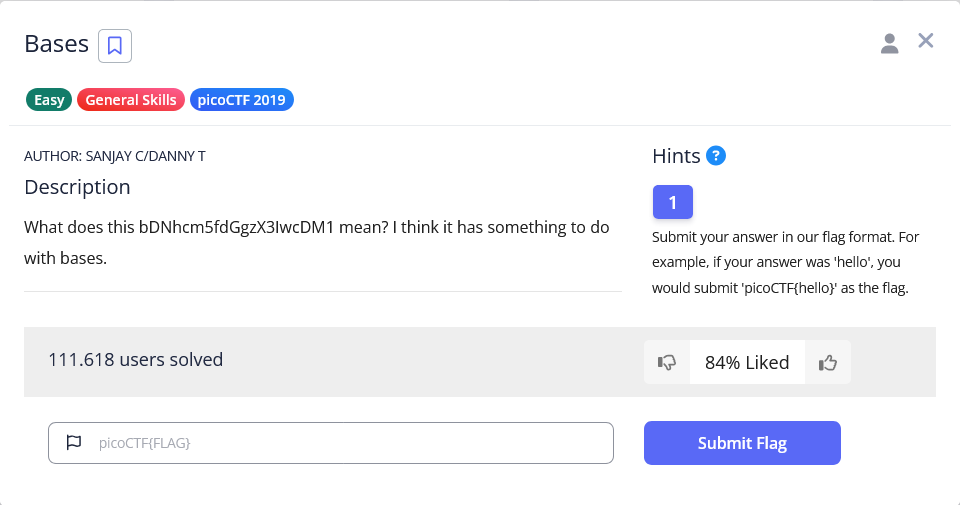Select the picoCTF 2019 event tag
The image size is (960, 505).
[x=241, y=100]
